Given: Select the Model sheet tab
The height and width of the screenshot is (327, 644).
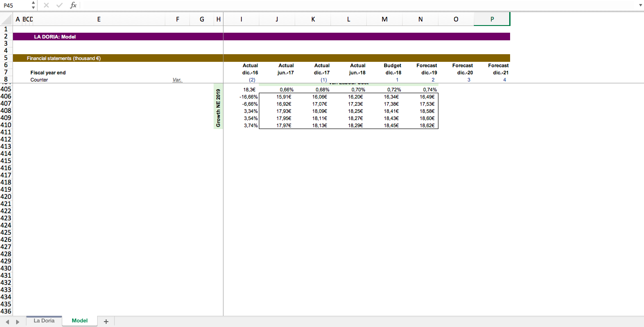Looking at the screenshot, I should coord(80,321).
